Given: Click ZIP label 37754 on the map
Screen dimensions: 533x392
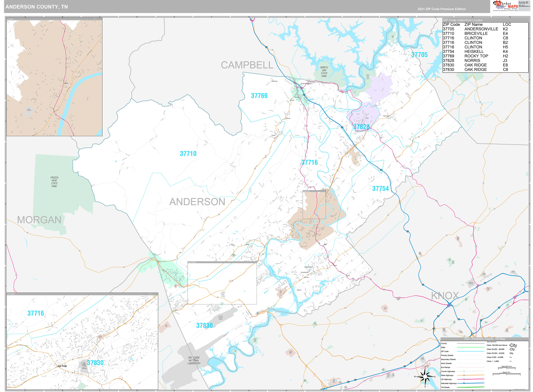Looking at the screenshot, I should coord(381,189).
